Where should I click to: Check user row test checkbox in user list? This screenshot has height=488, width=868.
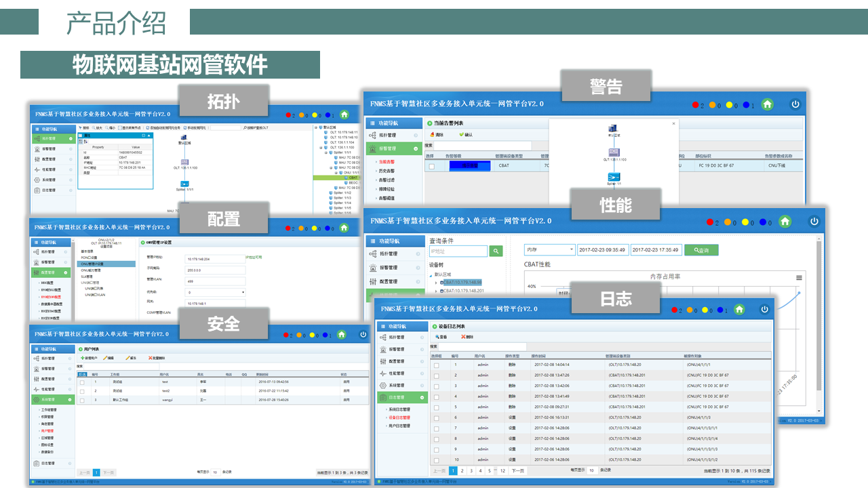point(82,382)
